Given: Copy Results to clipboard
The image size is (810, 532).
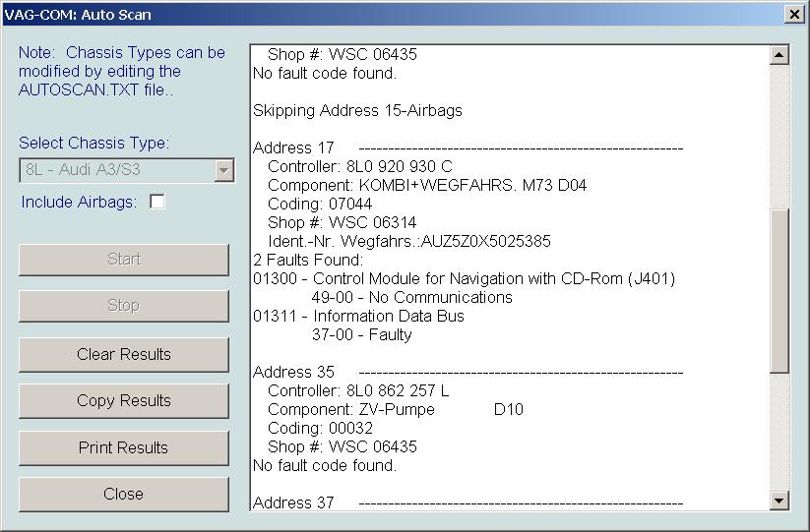Looking at the screenshot, I should pos(124,401).
